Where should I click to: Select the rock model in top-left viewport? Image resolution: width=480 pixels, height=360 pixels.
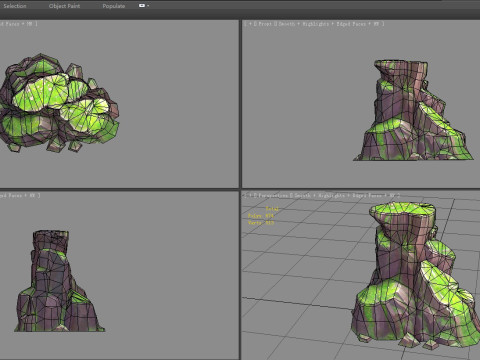pyautogui.click(x=59, y=103)
